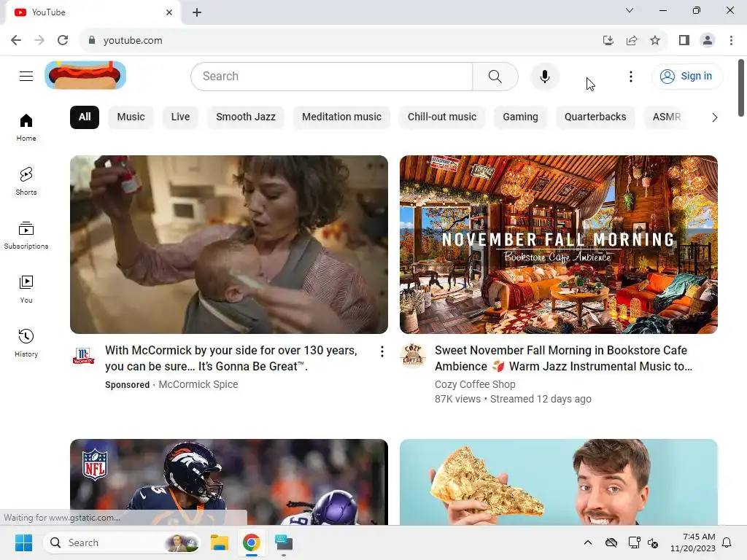Select the ASMR filter chip
Screen dimensions: 747x560
[x=667, y=117]
